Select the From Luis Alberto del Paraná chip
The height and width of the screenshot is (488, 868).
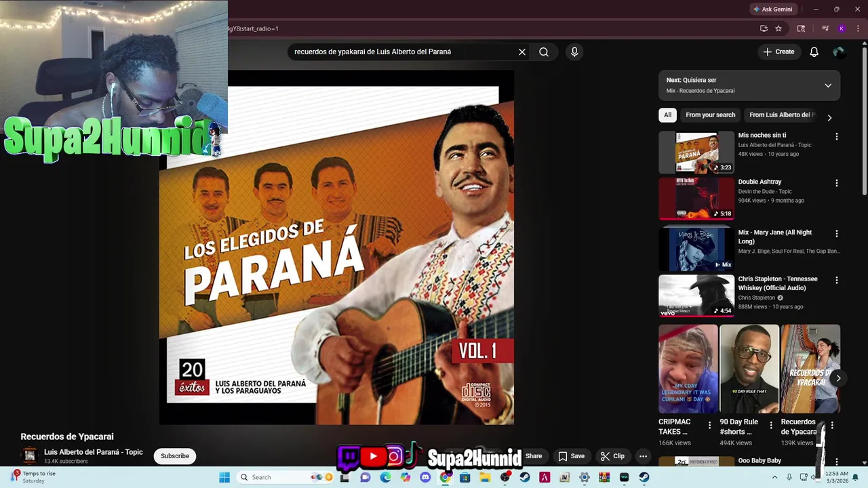coord(782,115)
